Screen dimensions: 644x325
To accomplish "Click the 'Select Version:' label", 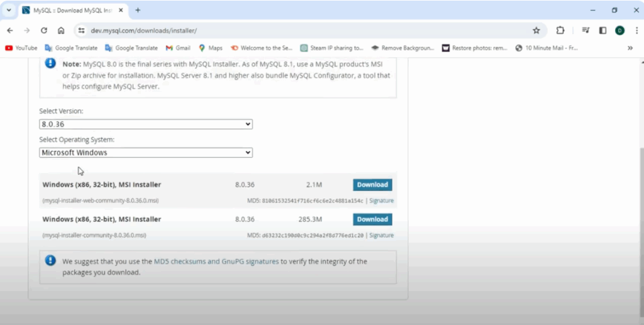I will click(x=61, y=111).
